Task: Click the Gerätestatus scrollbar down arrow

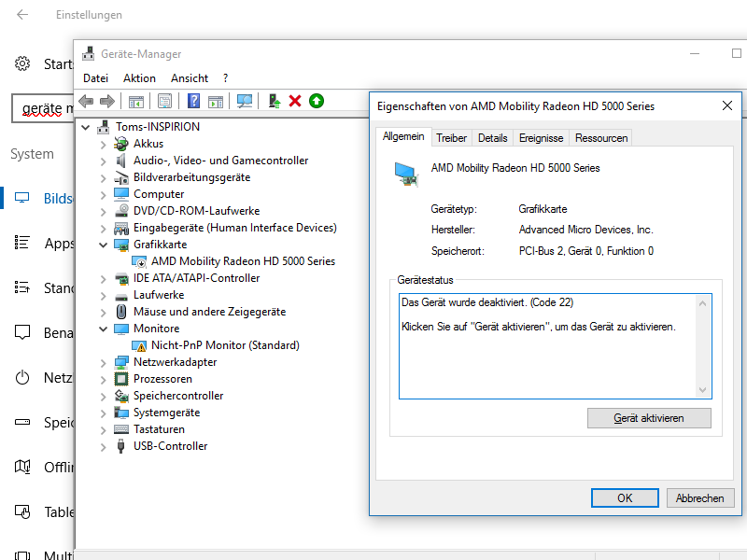Action: 702,390
